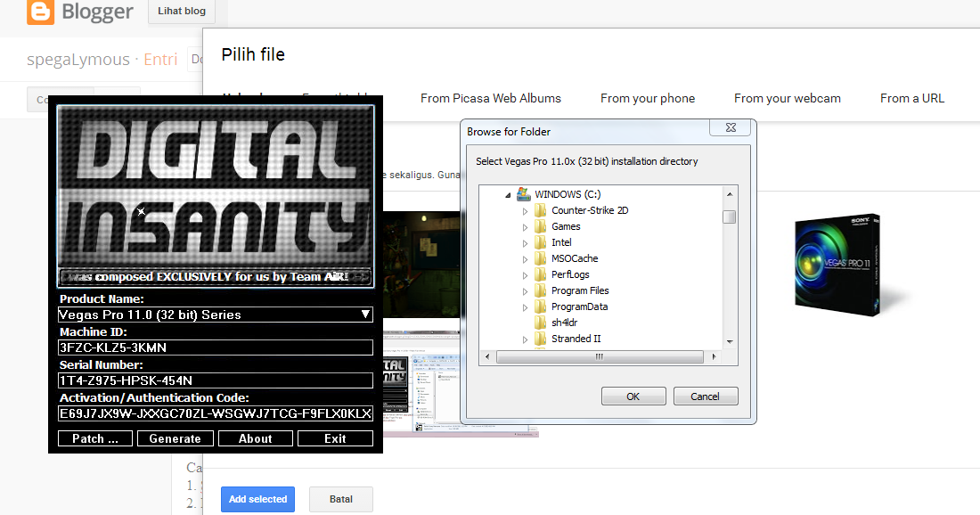980x515 pixels.
Task: Click the Machine ID field
Action: [x=216, y=347]
